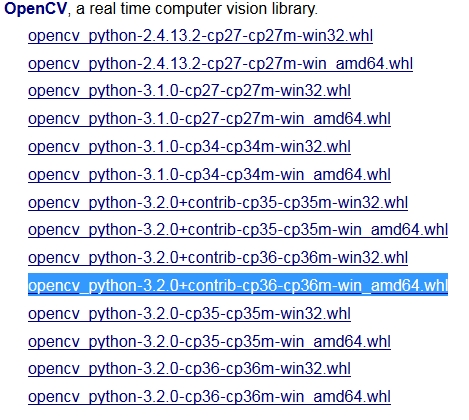Download opencv_python-3.2.0-cp36-cp36m-win_amd64.whl
469x420 pixels.
point(209,397)
